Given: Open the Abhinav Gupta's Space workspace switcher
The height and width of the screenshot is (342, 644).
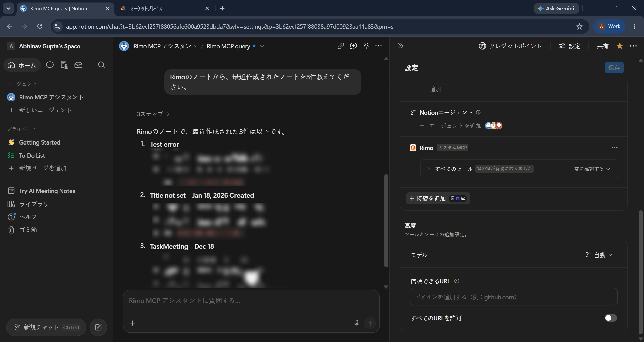Looking at the screenshot, I should (44, 46).
